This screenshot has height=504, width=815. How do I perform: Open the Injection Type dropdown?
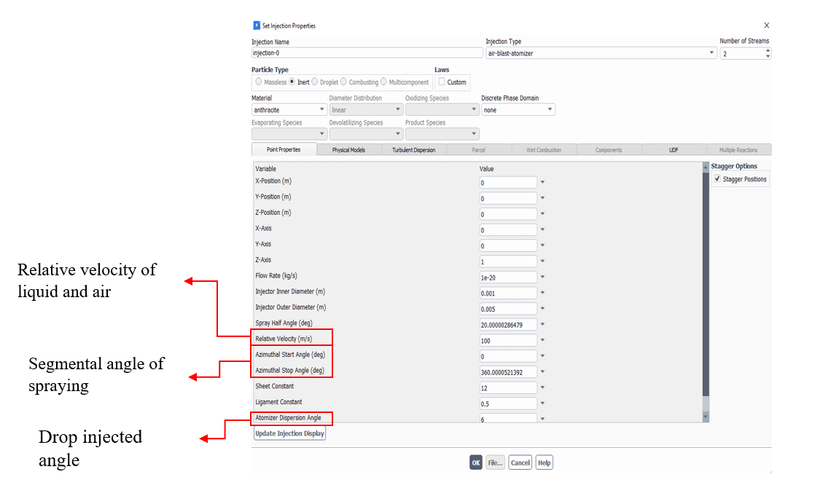(601, 54)
